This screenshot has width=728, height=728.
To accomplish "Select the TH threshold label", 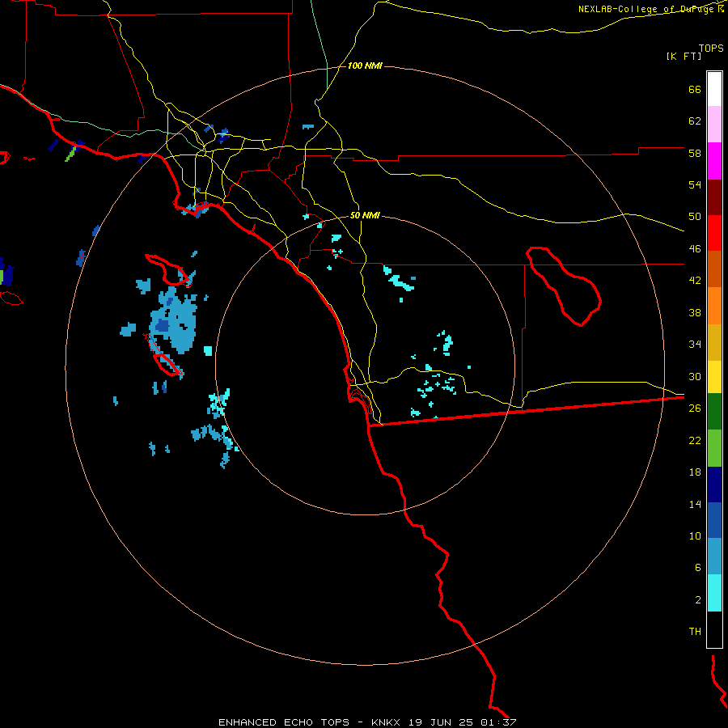I will [x=695, y=632].
